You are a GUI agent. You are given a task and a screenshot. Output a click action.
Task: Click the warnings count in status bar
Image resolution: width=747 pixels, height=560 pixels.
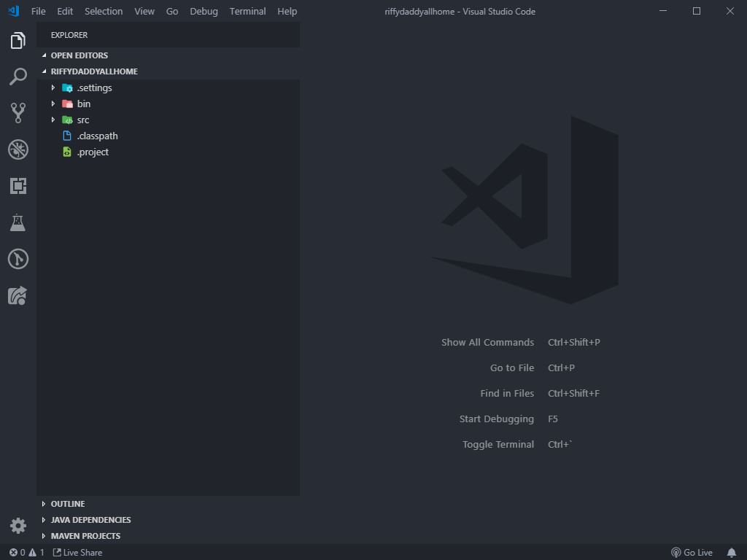36,553
